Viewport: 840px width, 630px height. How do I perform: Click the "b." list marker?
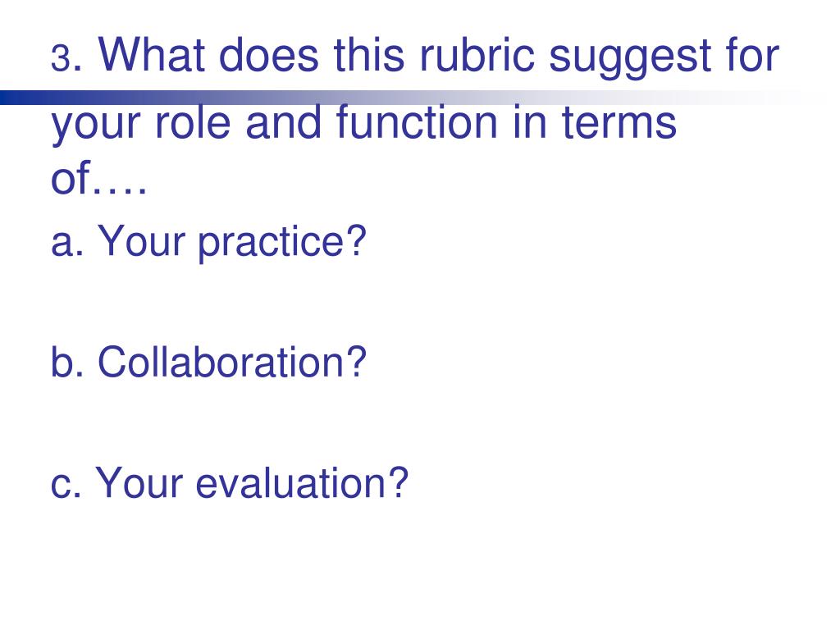coord(67,362)
